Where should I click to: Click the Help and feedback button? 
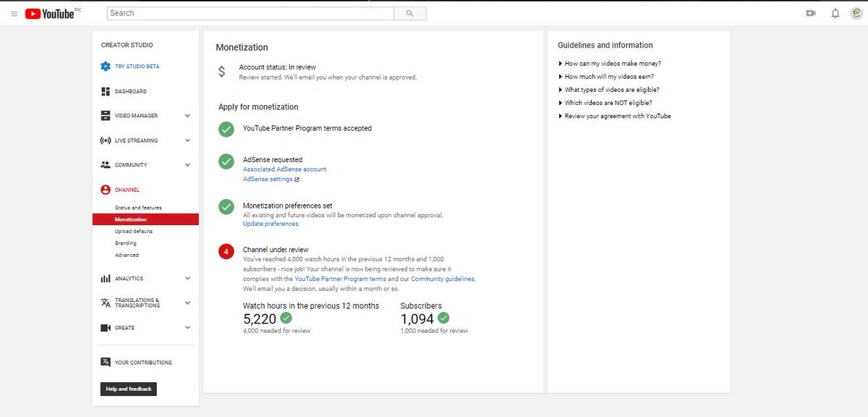129,389
